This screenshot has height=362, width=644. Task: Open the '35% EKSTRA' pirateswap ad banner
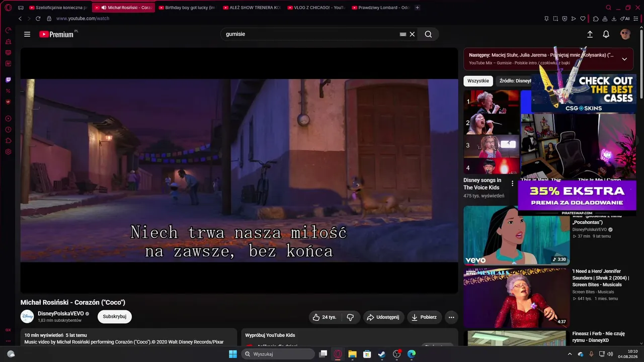[577, 198]
